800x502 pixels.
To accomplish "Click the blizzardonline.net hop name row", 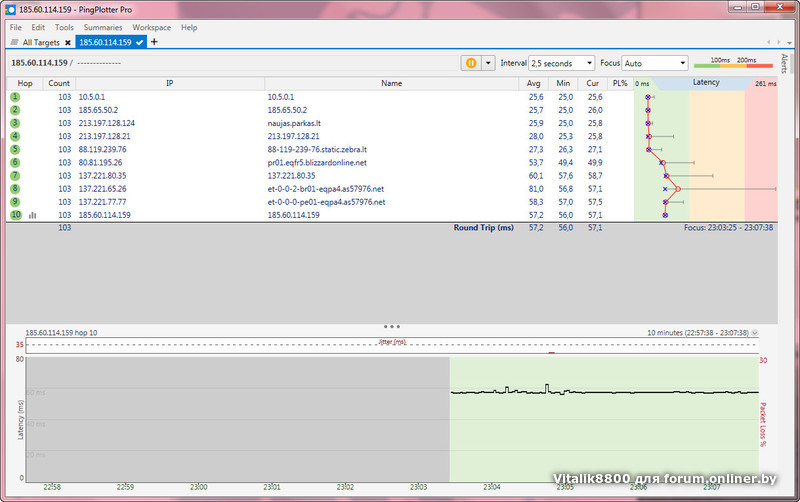I will (x=317, y=162).
